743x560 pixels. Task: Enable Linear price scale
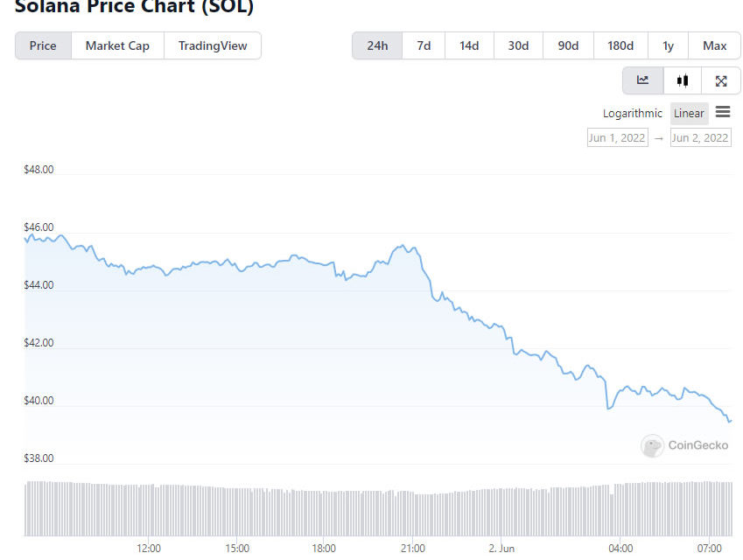pyautogui.click(x=689, y=113)
